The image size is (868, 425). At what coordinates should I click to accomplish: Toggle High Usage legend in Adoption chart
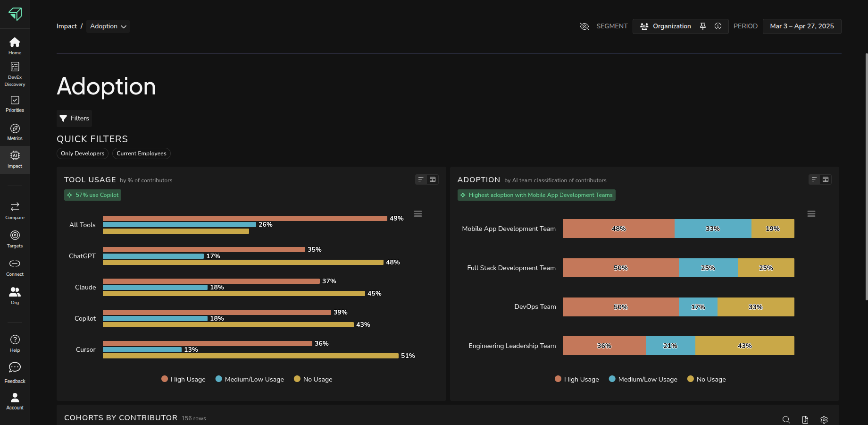pyautogui.click(x=577, y=379)
